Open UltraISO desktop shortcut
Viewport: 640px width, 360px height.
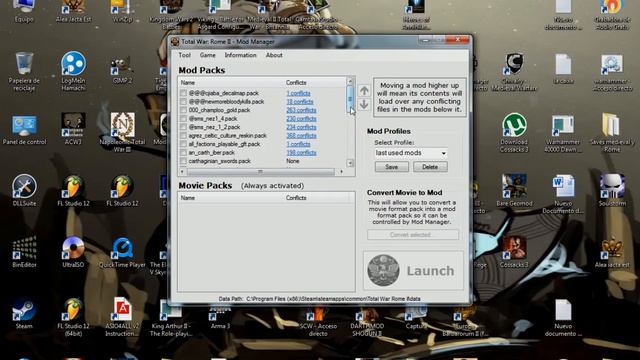pos(73,252)
